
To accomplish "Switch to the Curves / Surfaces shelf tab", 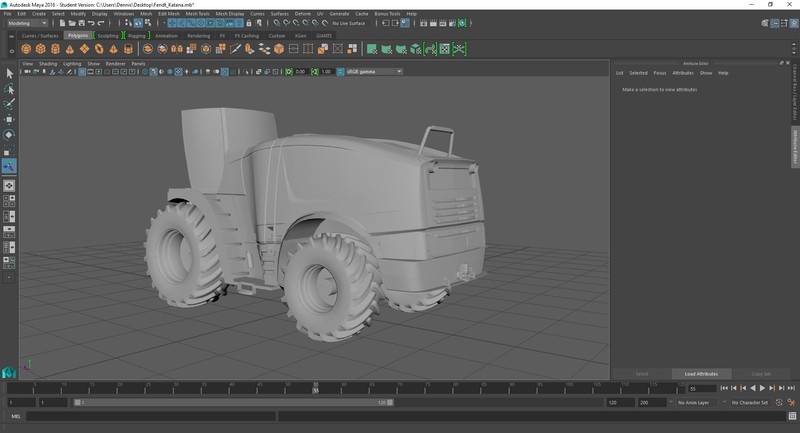I will pyautogui.click(x=40, y=36).
